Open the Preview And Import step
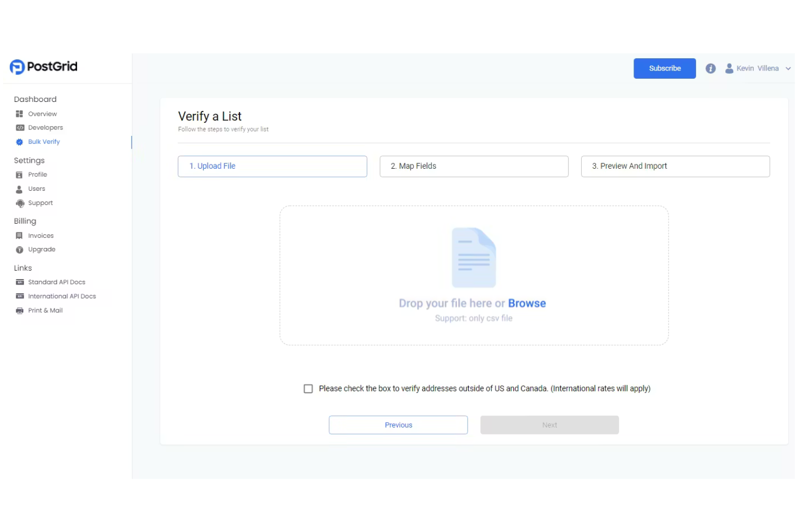 coord(675,166)
